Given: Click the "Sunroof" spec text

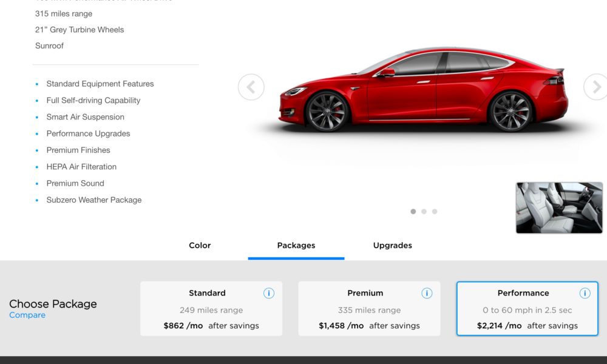Looking at the screenshot, I should 49,45.
